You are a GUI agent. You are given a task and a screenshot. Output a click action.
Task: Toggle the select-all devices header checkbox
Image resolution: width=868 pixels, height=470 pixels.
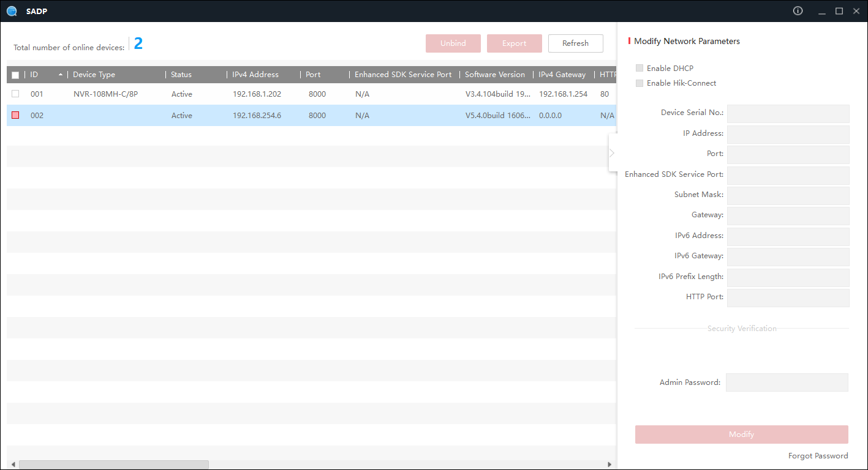click(15, 75)
